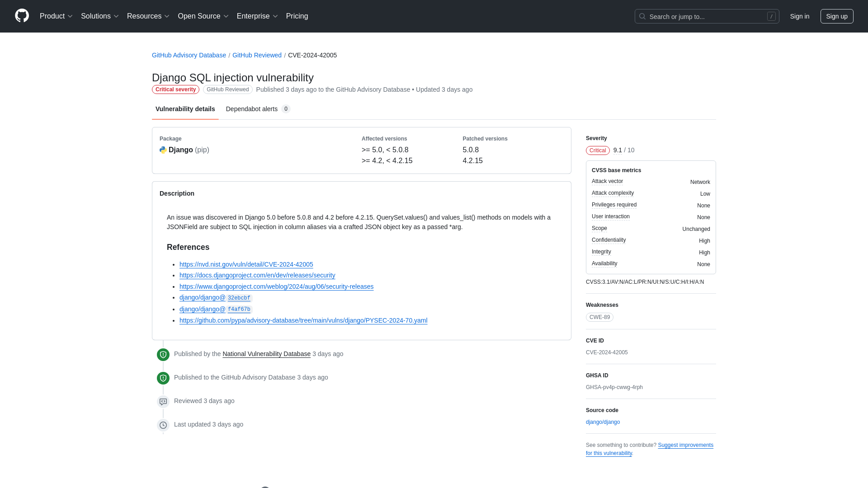Image resolution: width=868 pixels, height=488 pixels.
Task: Open the Open Source dropdown menu
Action: 203,16
